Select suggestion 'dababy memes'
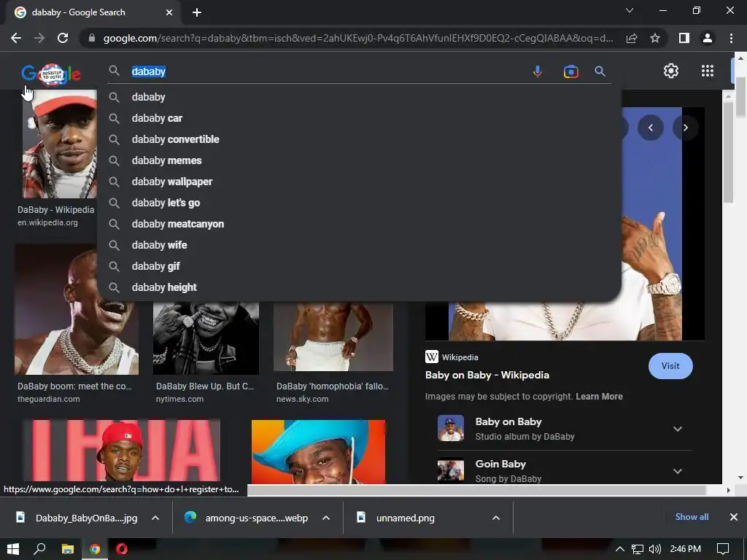This screenshot has height=560, width=747. pos(359,160)
